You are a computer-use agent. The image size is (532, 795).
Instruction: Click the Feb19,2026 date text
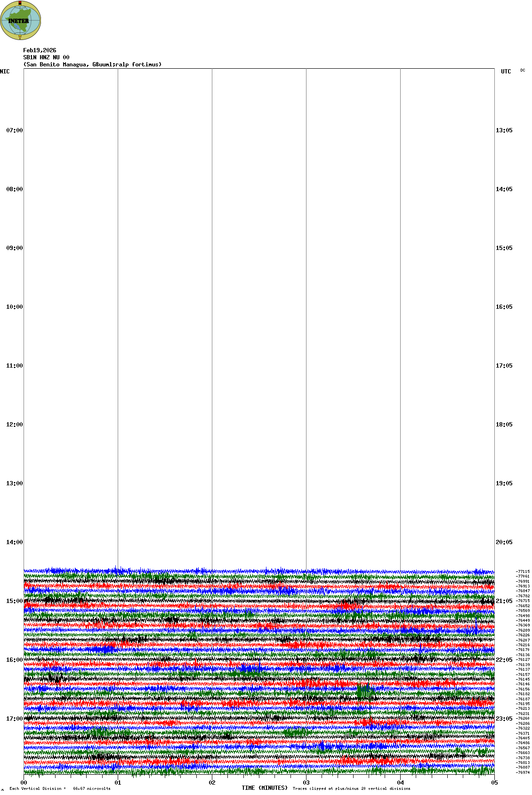40,50
